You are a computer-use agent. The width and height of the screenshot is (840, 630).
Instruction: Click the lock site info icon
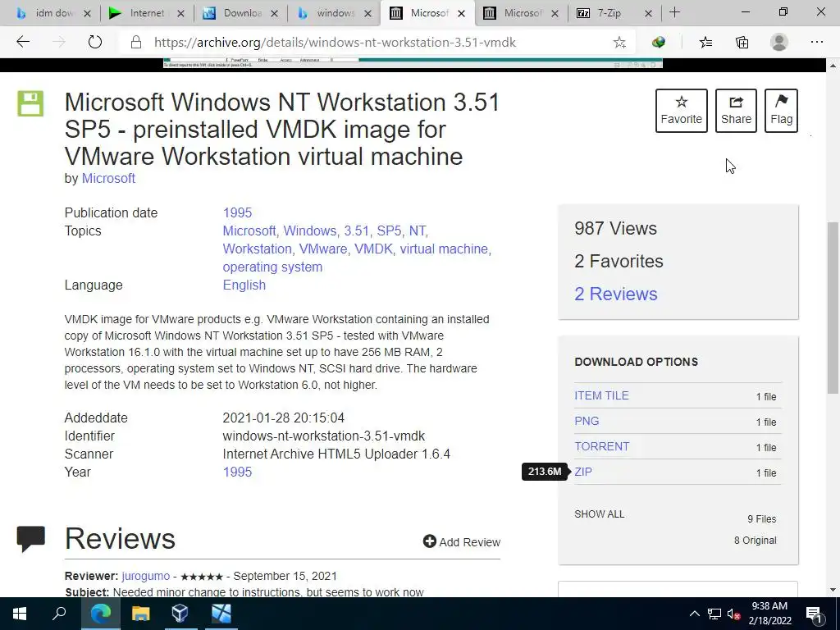[136, 43]
